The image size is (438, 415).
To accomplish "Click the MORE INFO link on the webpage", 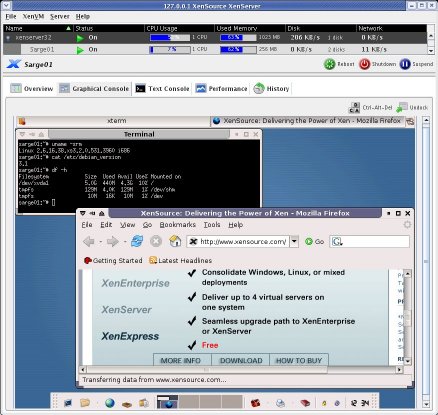I will click(182, 360).
